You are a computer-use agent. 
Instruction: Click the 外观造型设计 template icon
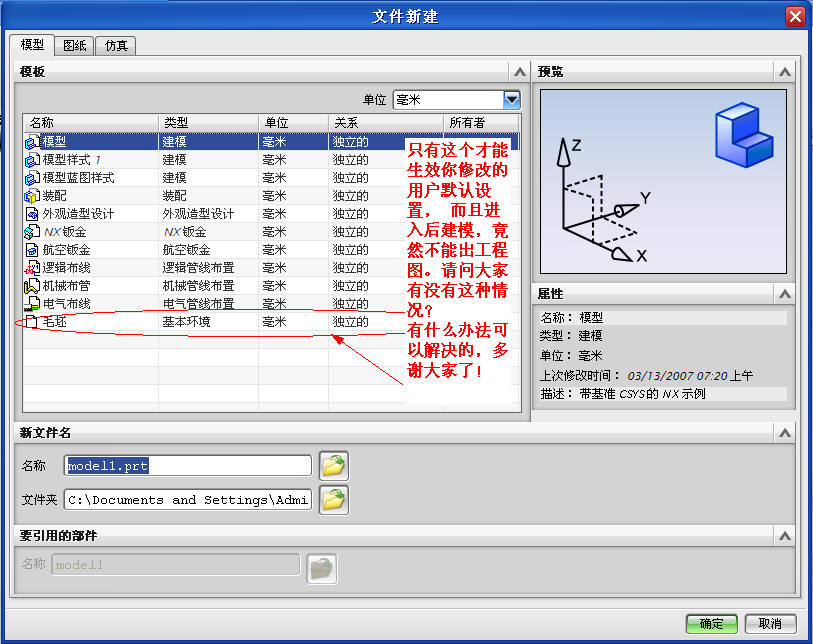(32, 214)
